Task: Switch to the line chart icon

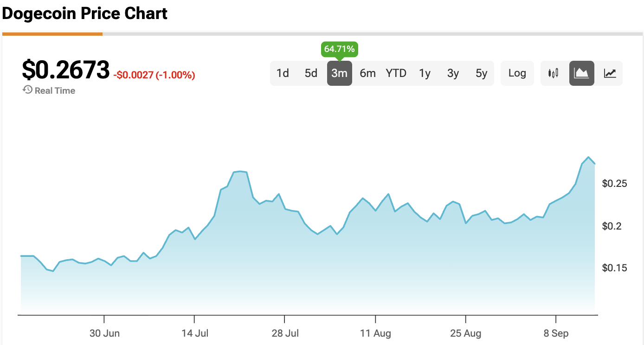Action: point(609,73)
